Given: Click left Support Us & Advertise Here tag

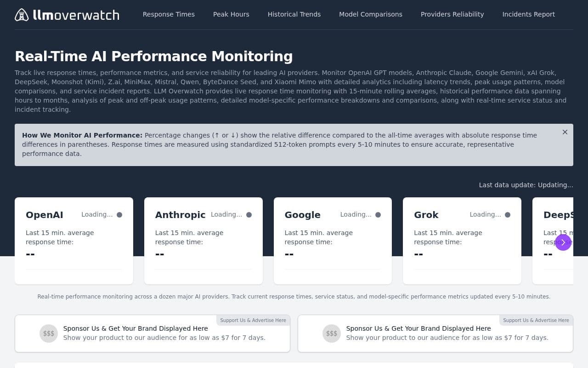Looking at the screenshot, I should click(x=253, y=320).
